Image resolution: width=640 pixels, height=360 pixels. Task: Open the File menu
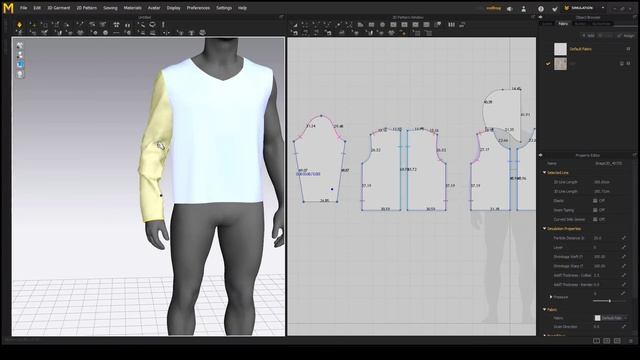click(24, 8)
